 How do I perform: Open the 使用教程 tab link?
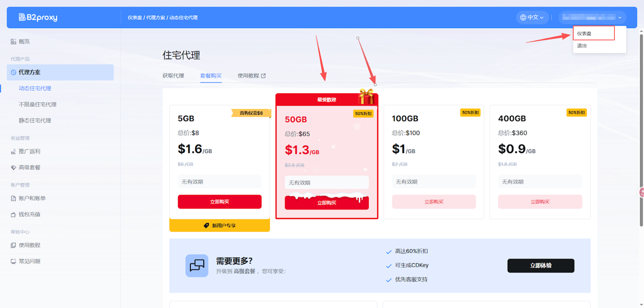[x=251, y=76]
